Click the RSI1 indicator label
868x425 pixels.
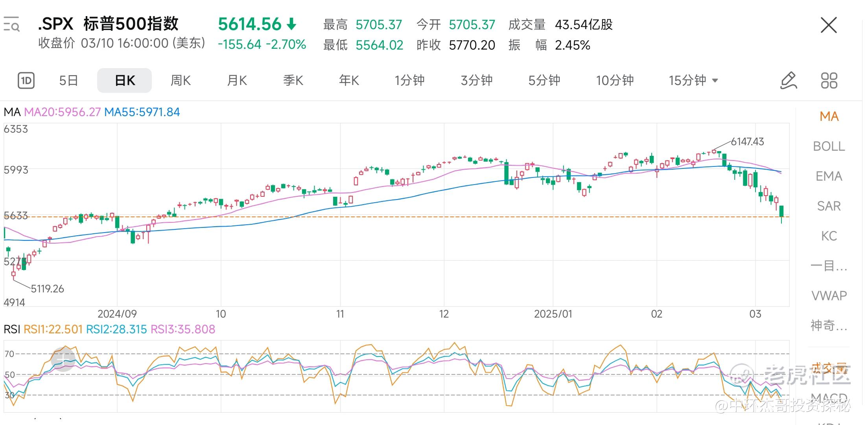pyautogui.click(x=53, y=329)
